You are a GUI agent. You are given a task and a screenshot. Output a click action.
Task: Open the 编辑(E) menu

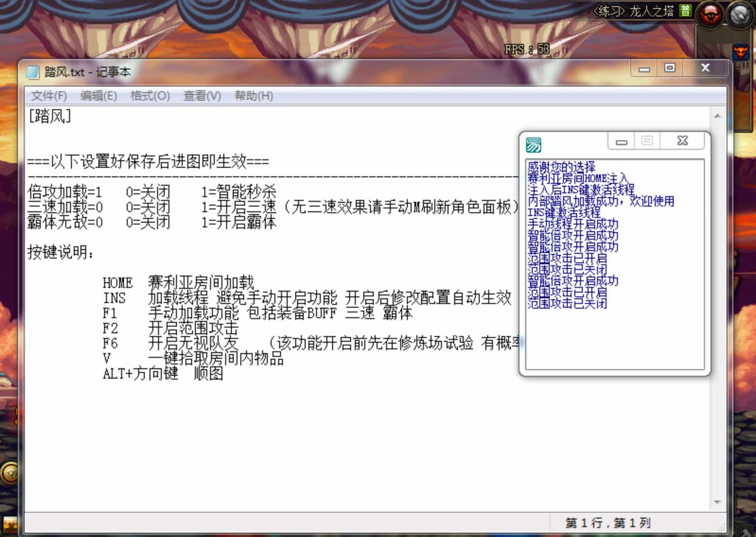(x=98, y=96)
